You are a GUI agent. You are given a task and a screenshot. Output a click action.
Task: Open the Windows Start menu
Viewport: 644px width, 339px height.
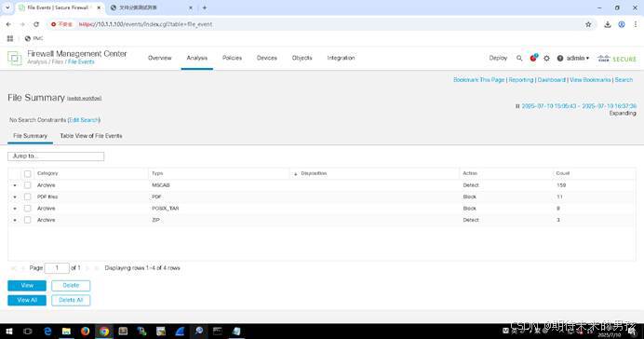pos(8,332)
